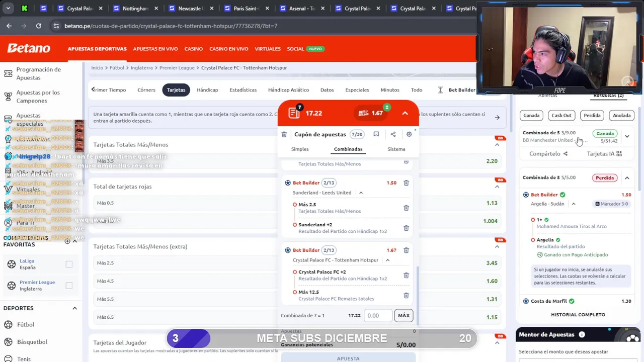Toggle Anulada filter chip

(622, 115)
